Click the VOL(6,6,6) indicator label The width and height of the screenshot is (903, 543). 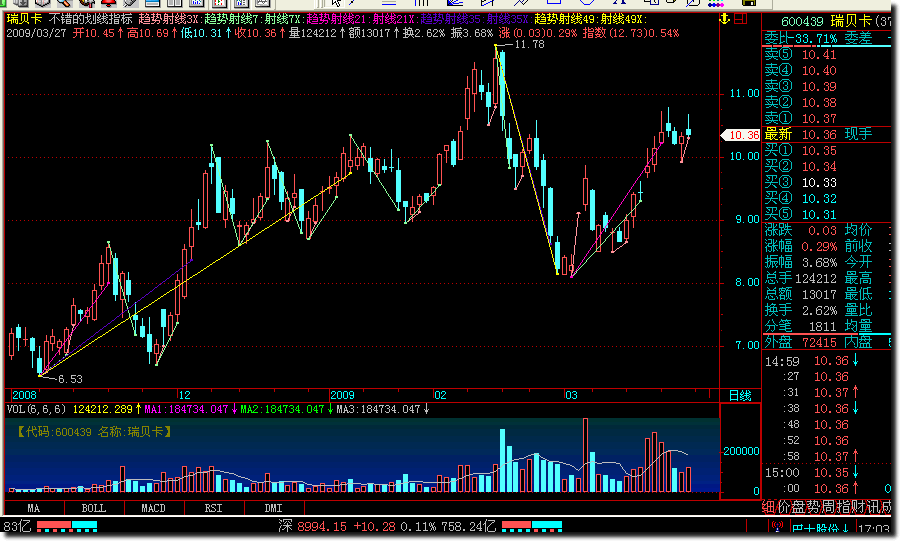[x=36, y=409]
